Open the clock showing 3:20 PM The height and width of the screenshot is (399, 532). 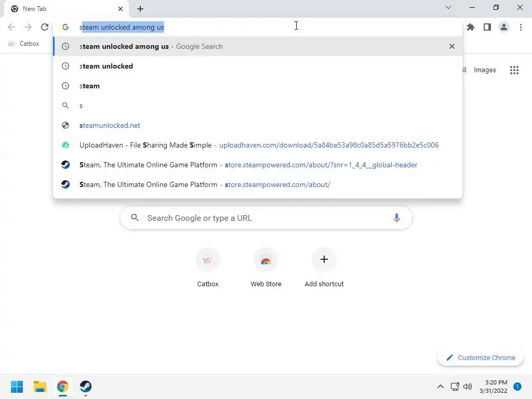point(494,387)
